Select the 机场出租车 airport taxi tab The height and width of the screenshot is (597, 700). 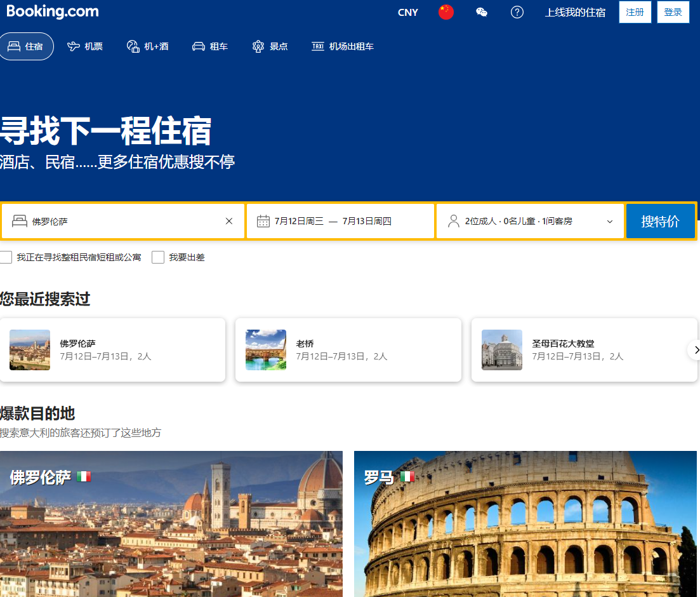(343, 46)
